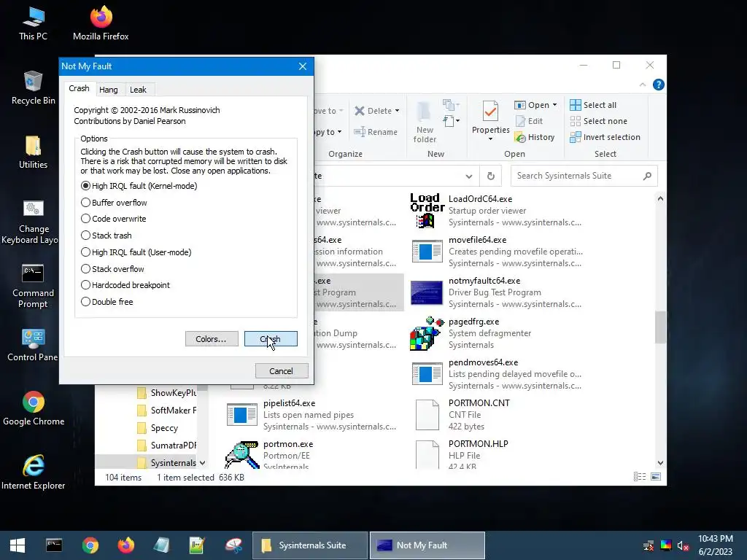Select Command Prompt desktop shortcut
This screenshot has width=747, height=560.
pyautogui.click(x=33, y=286)
